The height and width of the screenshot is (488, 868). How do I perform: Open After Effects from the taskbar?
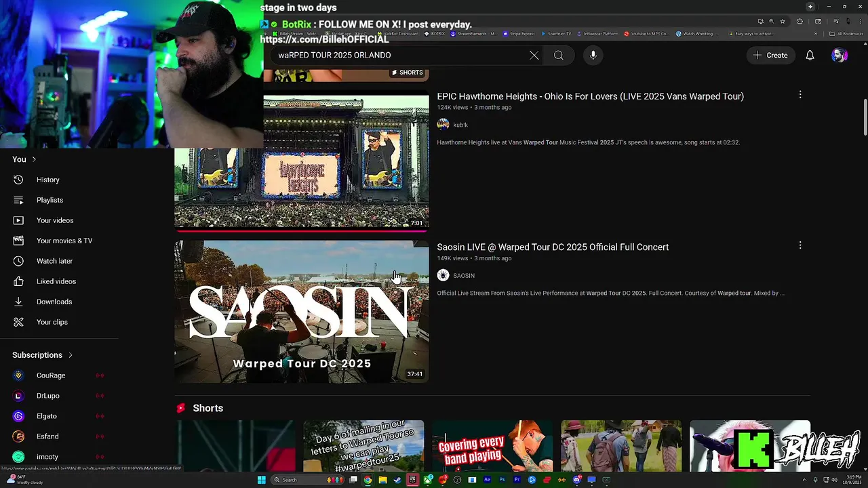488,480
